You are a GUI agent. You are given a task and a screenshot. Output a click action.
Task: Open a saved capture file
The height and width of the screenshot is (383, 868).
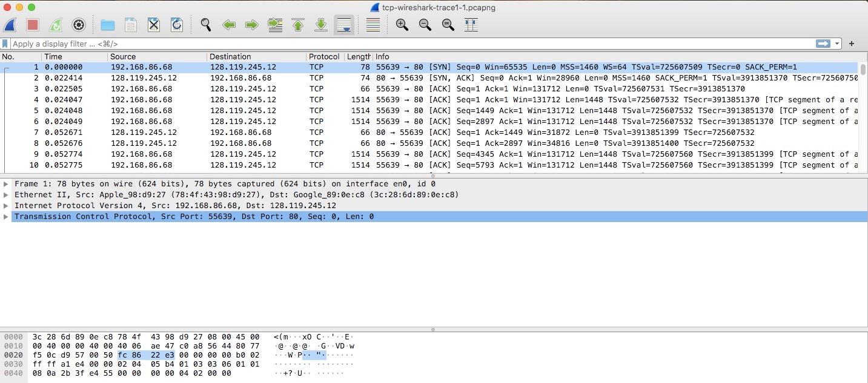tap(107, 25)
